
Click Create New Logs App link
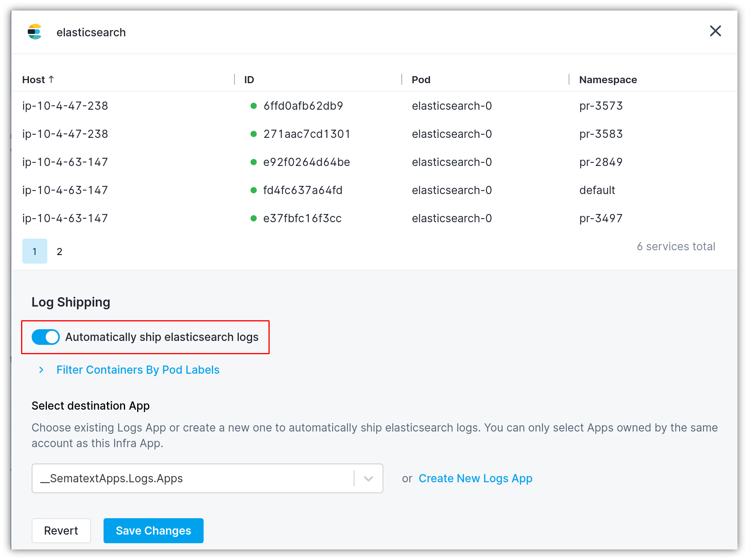pyautogui.click(x=475, y=478)
